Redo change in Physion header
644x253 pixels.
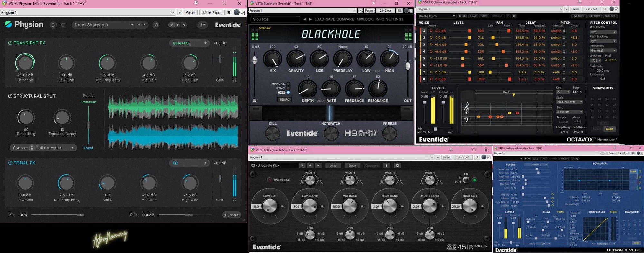[x=63, y=25]
